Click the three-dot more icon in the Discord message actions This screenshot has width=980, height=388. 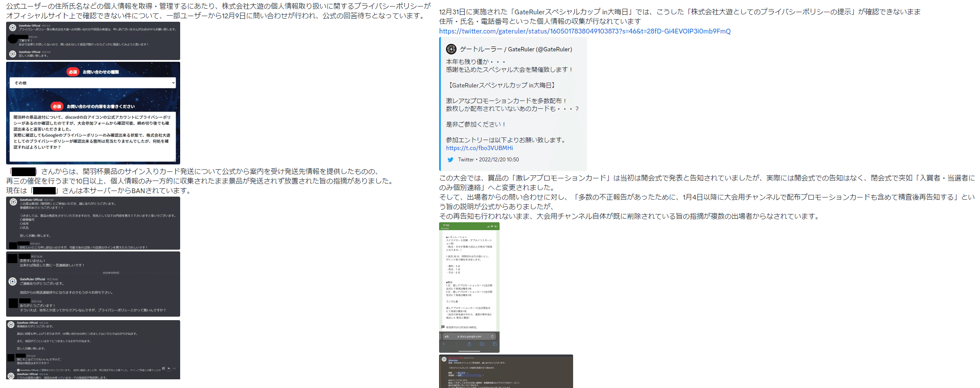click(174, 368)
